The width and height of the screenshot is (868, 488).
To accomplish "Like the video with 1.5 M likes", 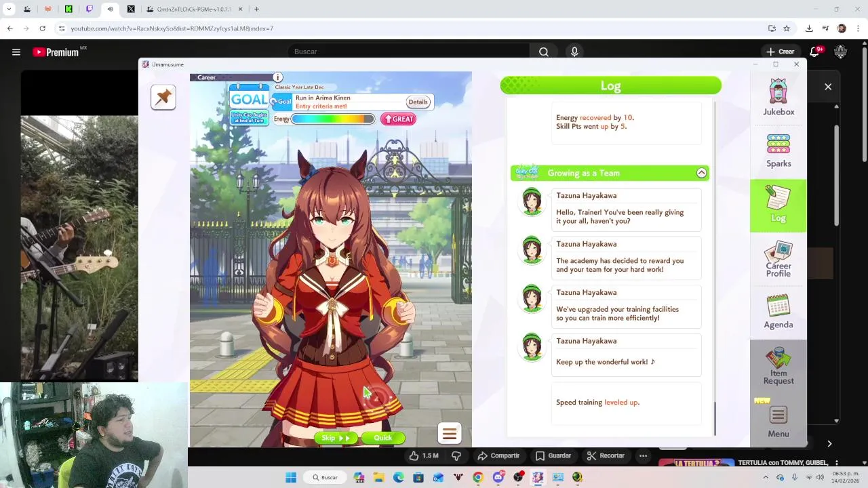I will point(422,455).
